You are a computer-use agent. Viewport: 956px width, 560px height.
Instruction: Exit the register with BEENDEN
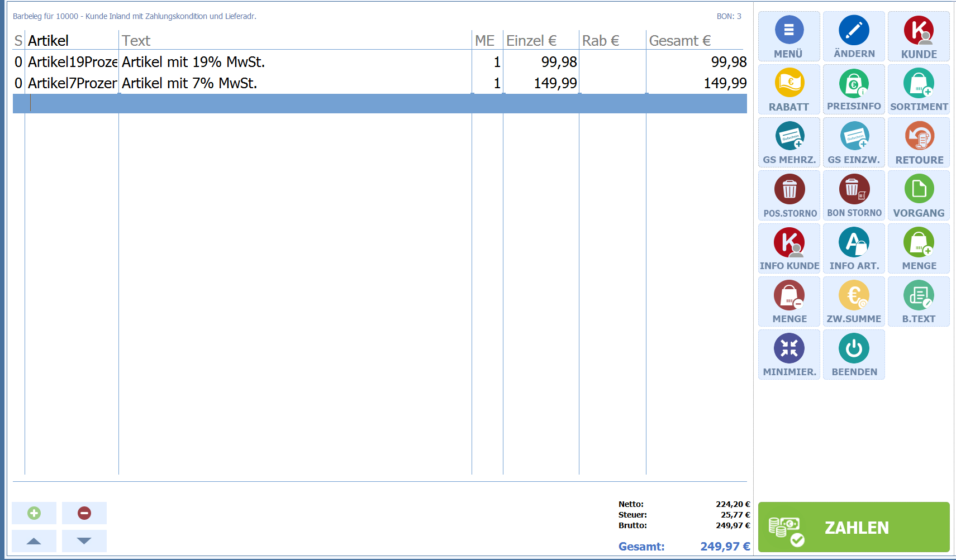coord(854,355)
